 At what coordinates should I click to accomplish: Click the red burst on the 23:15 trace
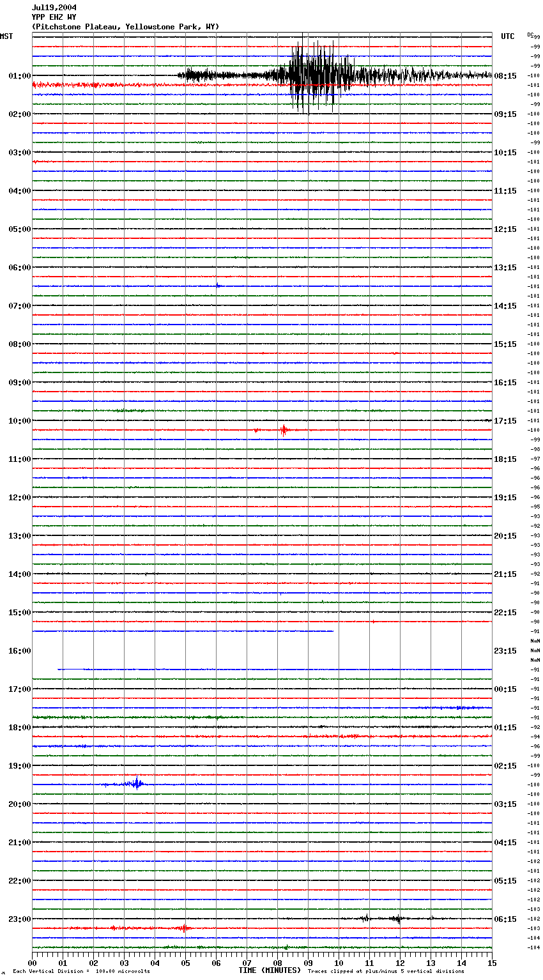184,928
